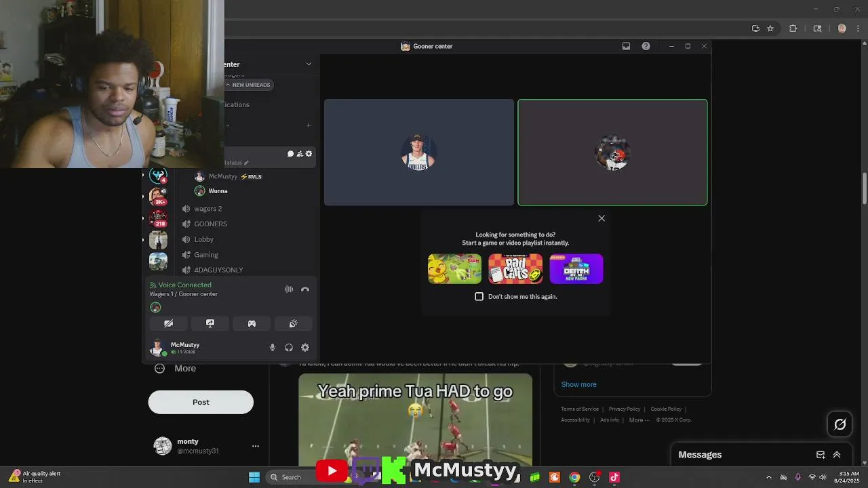Image resolution: width=868 pixels, height=488 pixels.
Task: Open the Discord inbox icon
Action: click(626, 46)
